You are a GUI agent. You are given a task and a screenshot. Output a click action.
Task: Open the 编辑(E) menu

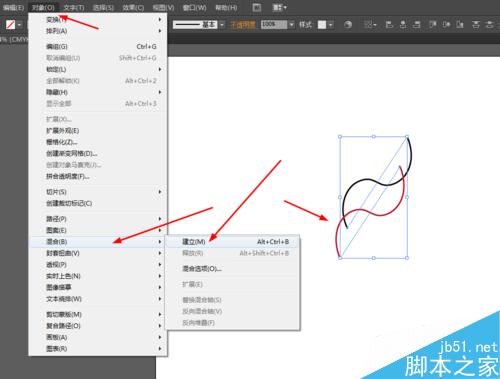pos(13,7)
